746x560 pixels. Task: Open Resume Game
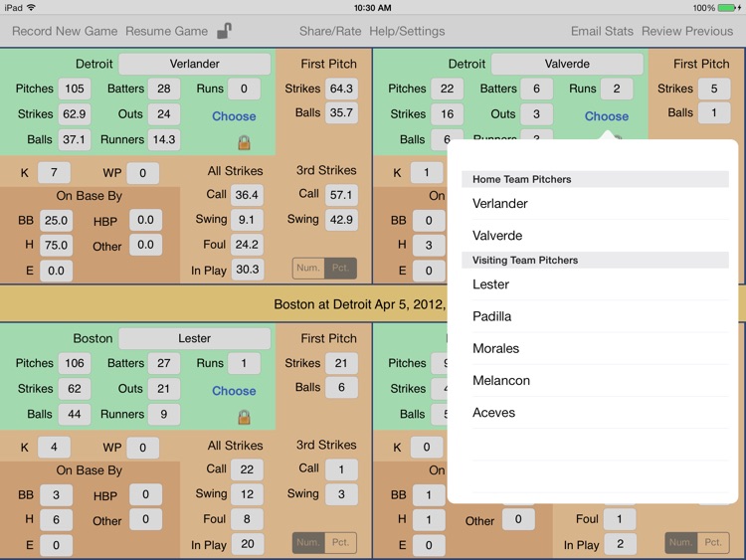[166, 31]
